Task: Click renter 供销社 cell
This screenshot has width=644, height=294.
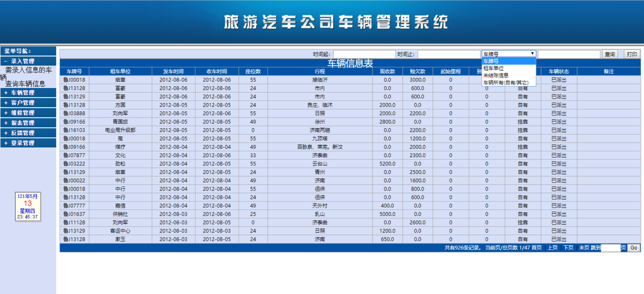Action: pos(120,214)
